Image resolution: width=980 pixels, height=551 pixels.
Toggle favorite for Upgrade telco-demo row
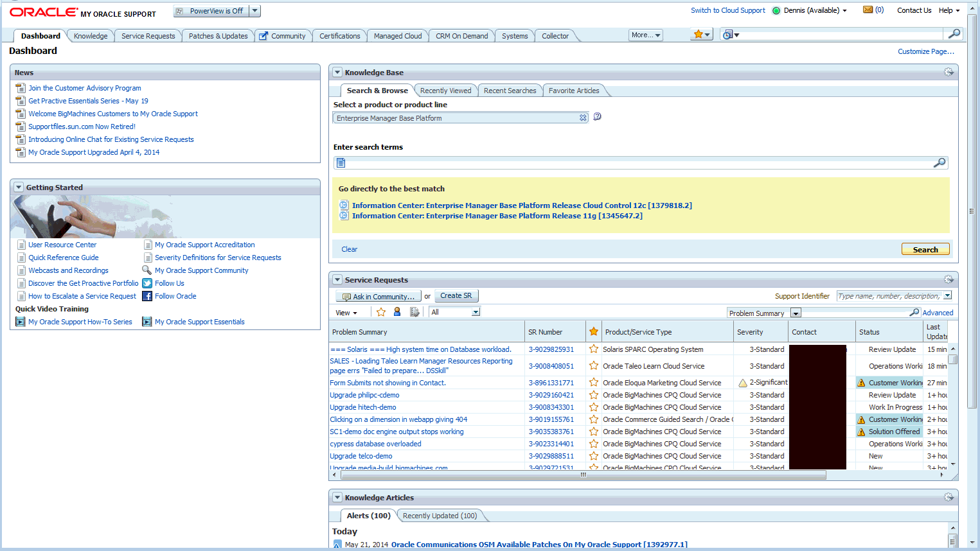(594, 455)
